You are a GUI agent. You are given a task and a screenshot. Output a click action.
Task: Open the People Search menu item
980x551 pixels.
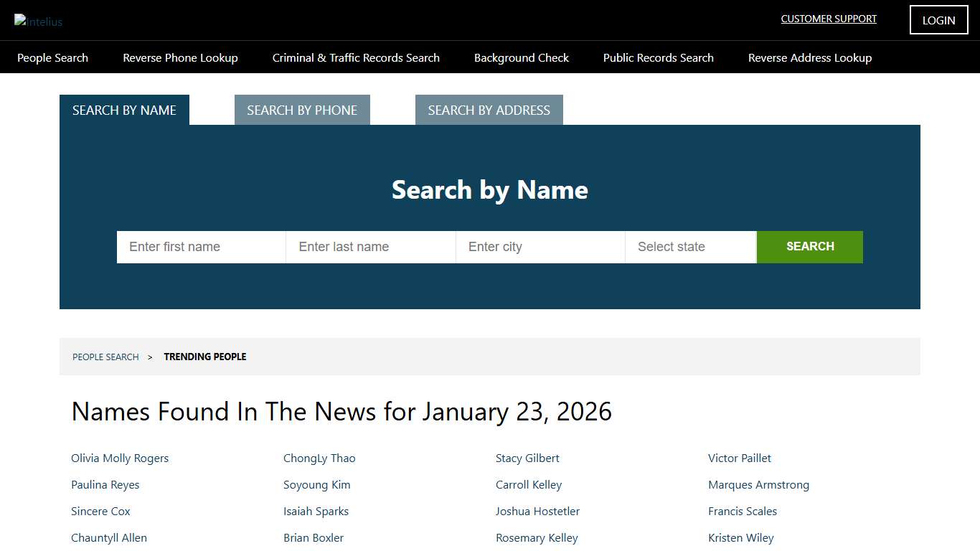pyautogui.click(x=52, y=57)
